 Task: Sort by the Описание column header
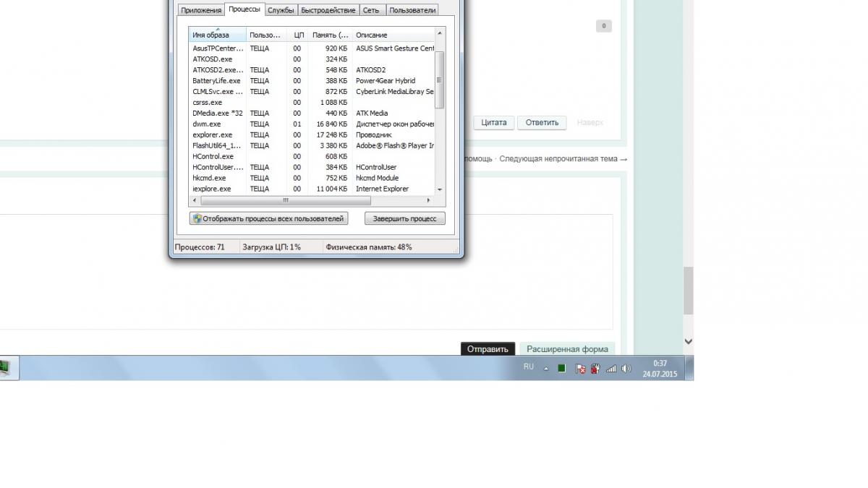393,35
